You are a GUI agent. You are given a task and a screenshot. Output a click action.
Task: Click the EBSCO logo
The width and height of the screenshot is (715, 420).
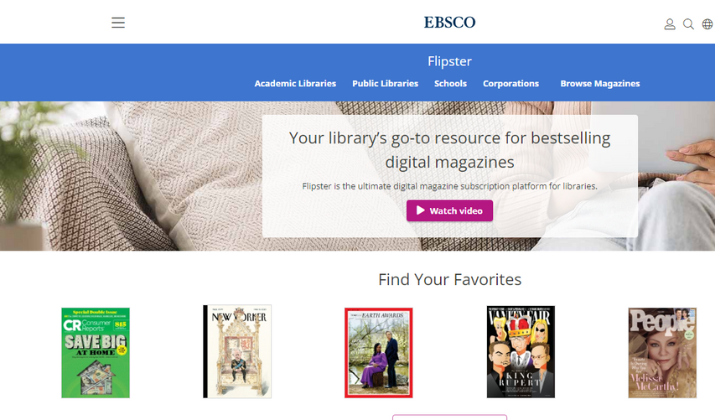[x=450, y=22]
